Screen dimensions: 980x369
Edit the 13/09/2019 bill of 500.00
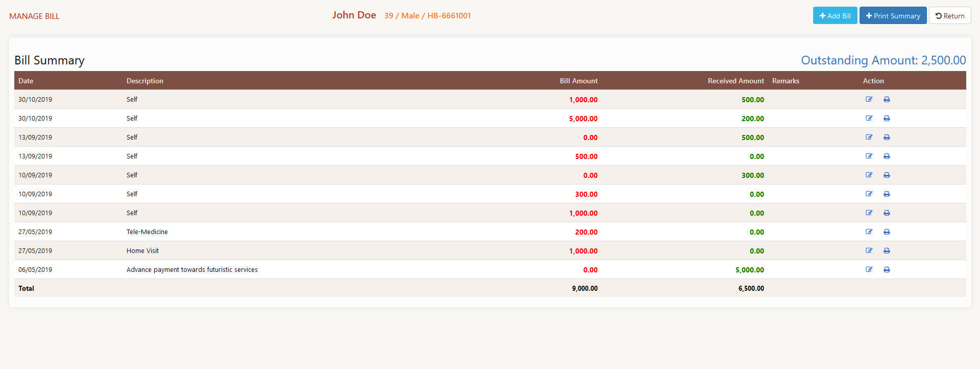[869, 156]
